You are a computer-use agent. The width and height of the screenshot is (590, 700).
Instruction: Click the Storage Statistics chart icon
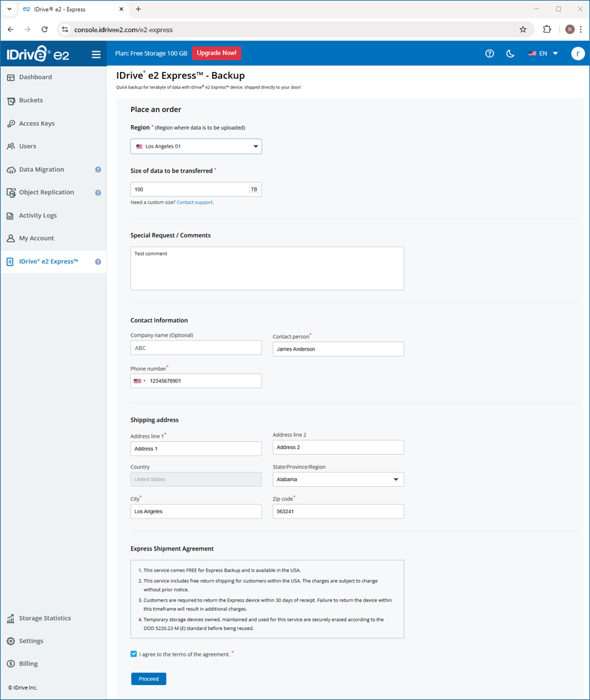[x=10, y=618]
